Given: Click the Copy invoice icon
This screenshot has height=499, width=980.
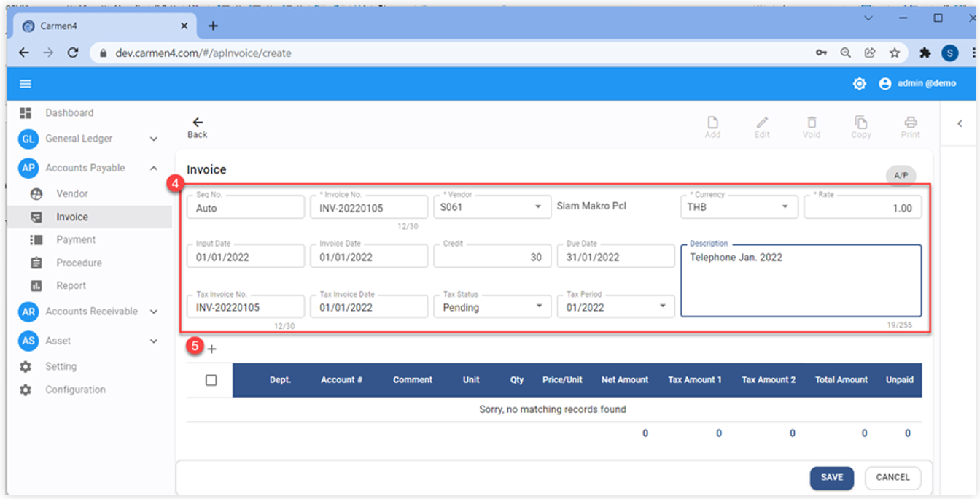Looking at the screenshot, I should click(861, 123).
